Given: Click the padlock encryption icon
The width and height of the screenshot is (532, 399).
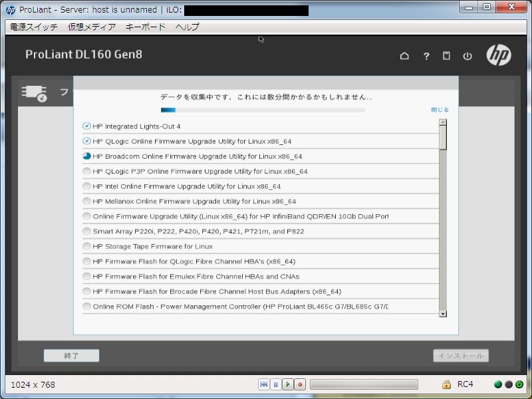Looking at the screenshot, I should (x=446, y=384).
